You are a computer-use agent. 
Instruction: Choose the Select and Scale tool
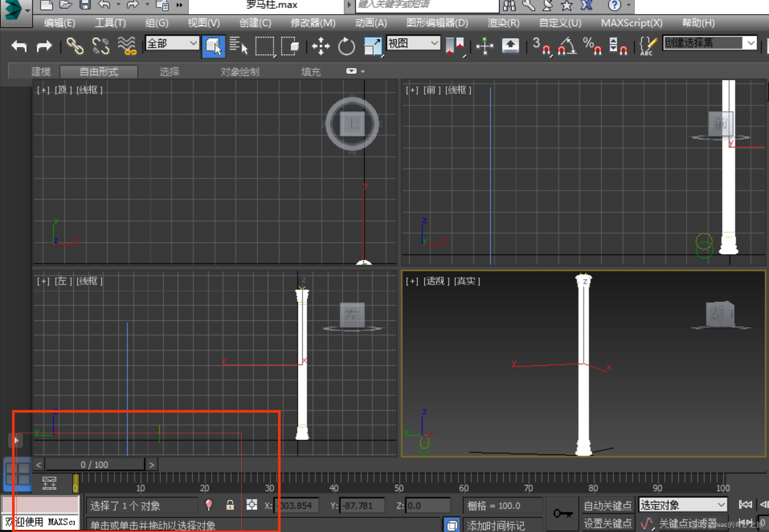click(372, 46)
